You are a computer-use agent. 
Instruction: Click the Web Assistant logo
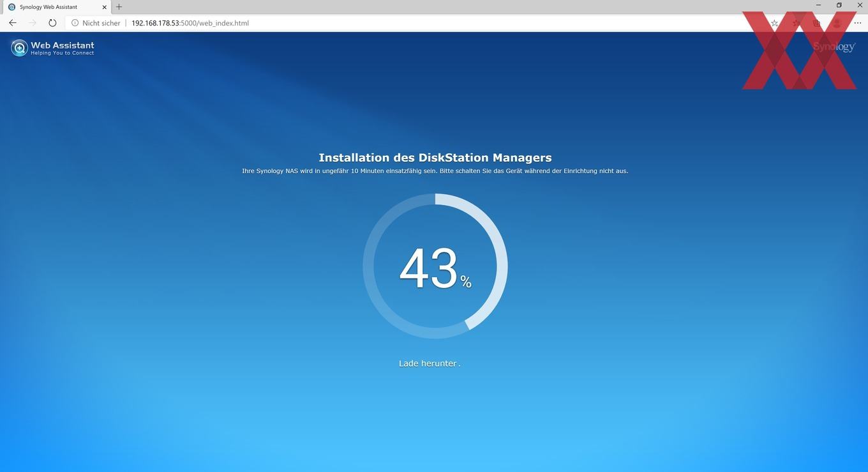[52, 48]
